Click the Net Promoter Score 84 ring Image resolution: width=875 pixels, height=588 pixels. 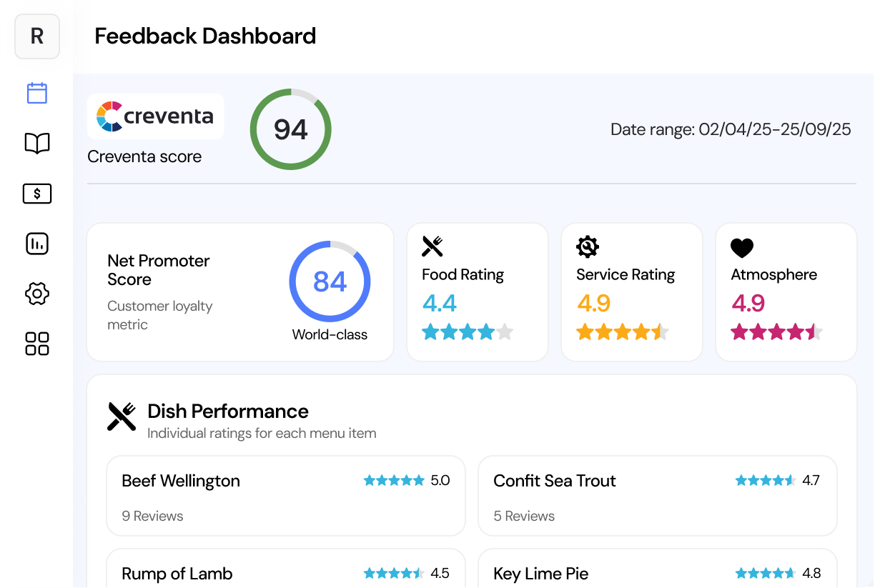point(330,281)
